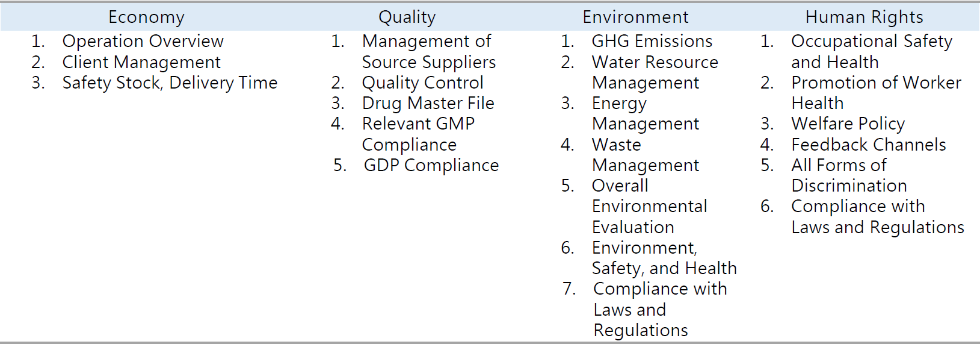Viewport: 980px width, 344px height.
Task: Click the Environment column header
Action: click(x=635, y=17)
